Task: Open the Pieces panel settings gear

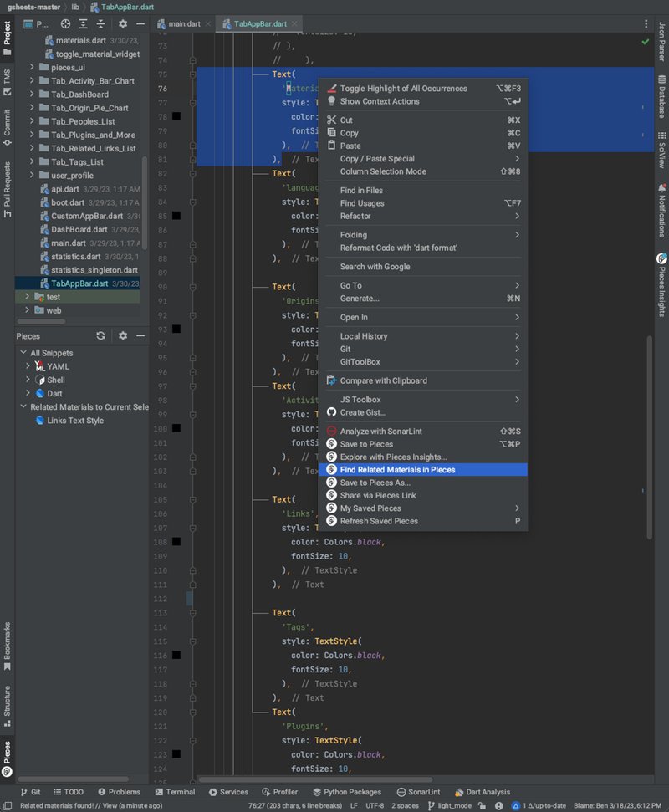Action: tap(121, 335)
